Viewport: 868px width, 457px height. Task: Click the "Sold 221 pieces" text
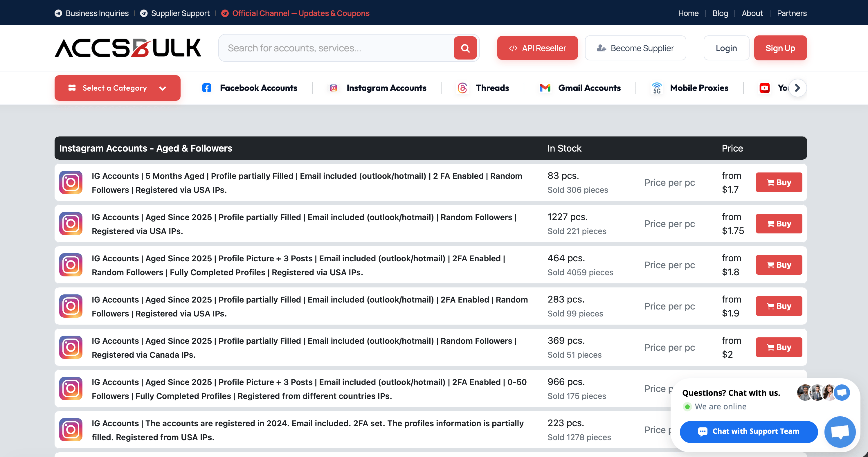pos(577,231)
